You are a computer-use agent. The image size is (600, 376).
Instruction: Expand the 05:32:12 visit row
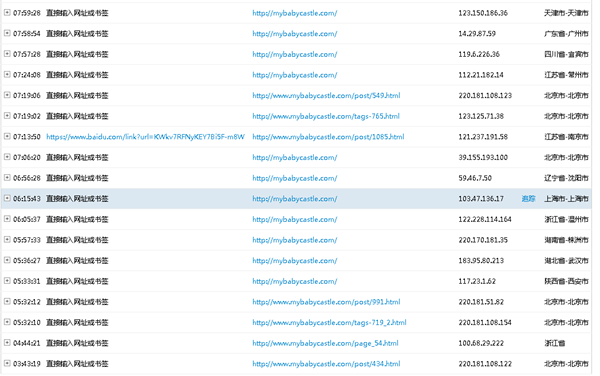[7, 302]
